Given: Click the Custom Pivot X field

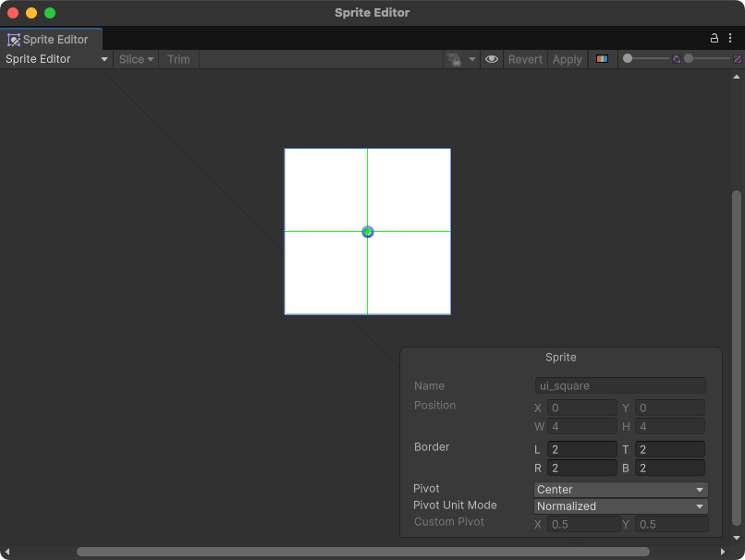Looking at the screenshot, I should (x=584, y=524).
